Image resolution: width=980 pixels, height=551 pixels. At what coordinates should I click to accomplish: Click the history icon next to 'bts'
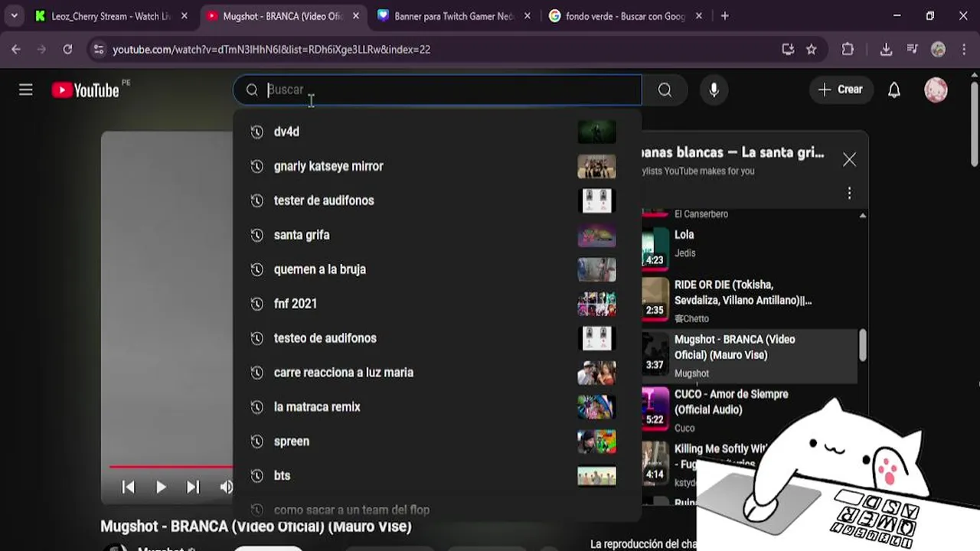point(256,476)
